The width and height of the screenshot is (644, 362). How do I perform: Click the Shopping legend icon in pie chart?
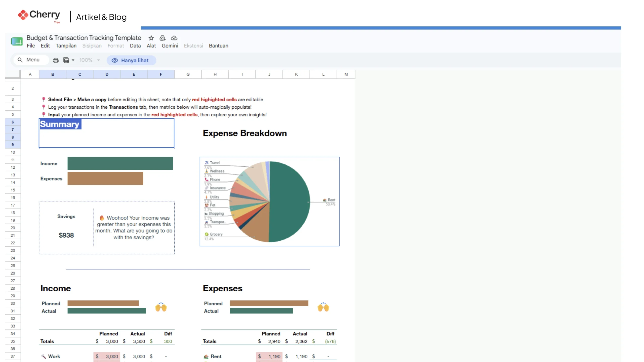(x=206, y=214)
